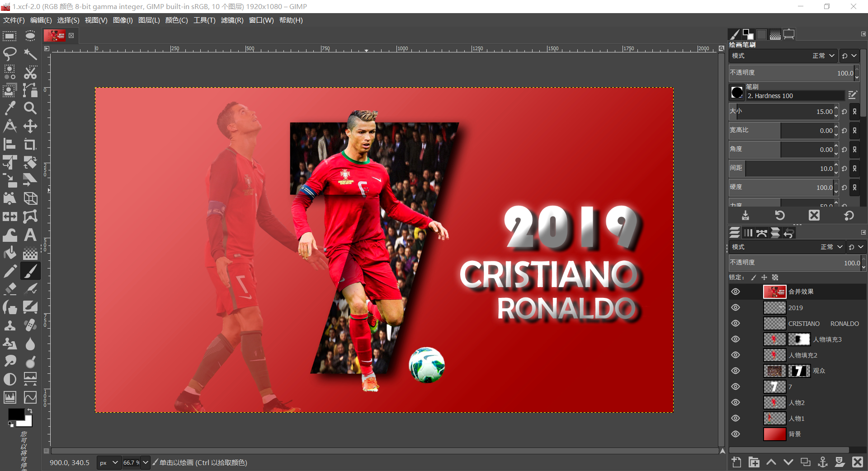Image resolution: width=868 pixels, height=471 pixels.
Task: Open the 工具(T) menu
Action: (204, 20)
